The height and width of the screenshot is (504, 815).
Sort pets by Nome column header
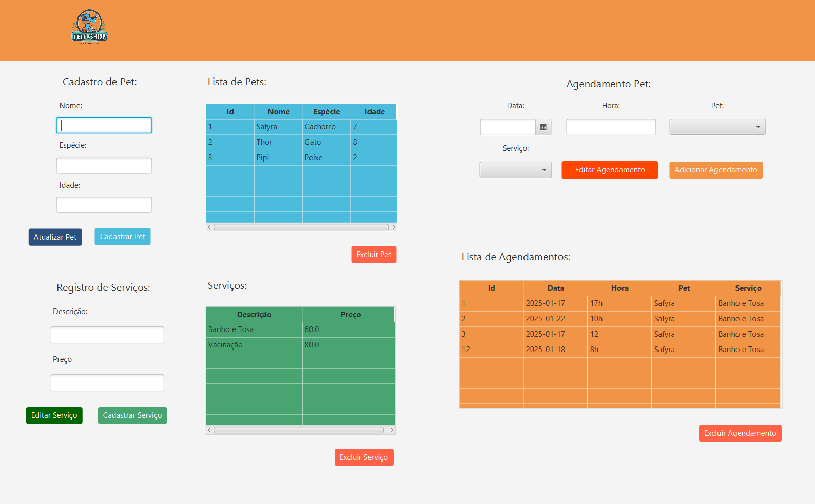pyautogui.click(x=278, y=112)
